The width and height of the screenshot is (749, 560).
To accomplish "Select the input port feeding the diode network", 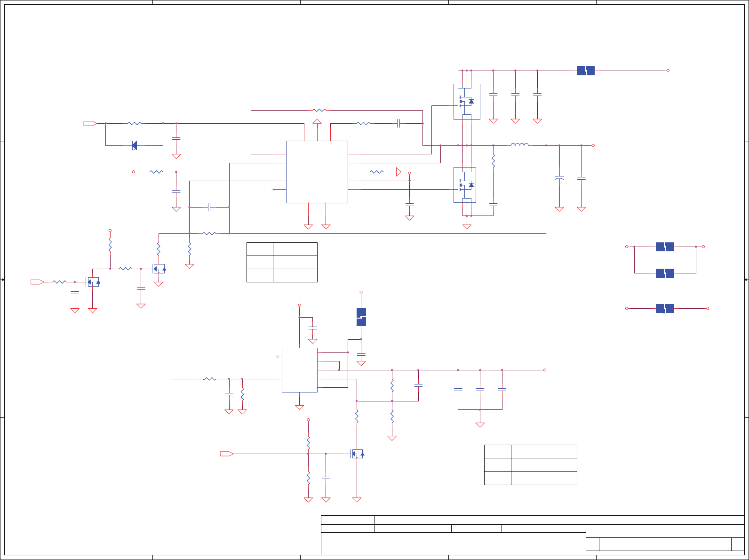I will tap(90, 123).
